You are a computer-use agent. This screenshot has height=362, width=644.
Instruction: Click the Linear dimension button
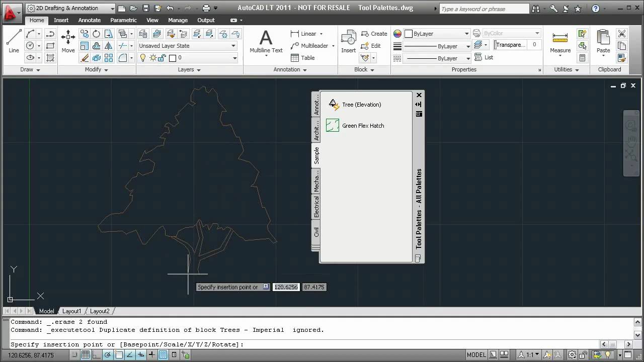(303, 34)
